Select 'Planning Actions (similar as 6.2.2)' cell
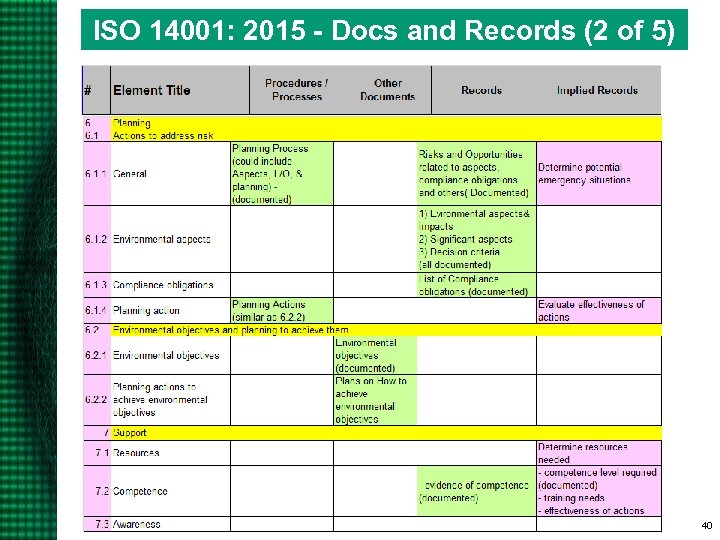Screen dimensions: 720x540 (282, 310)
